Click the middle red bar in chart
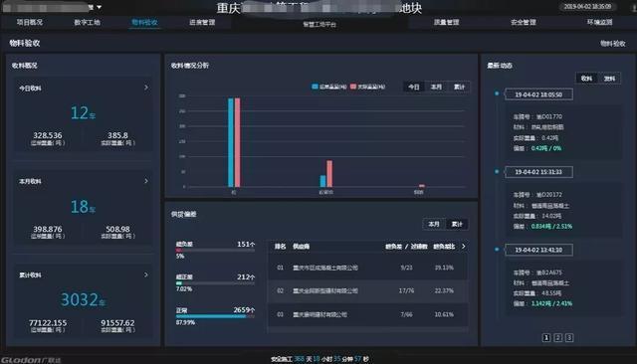 coord(329,174)
